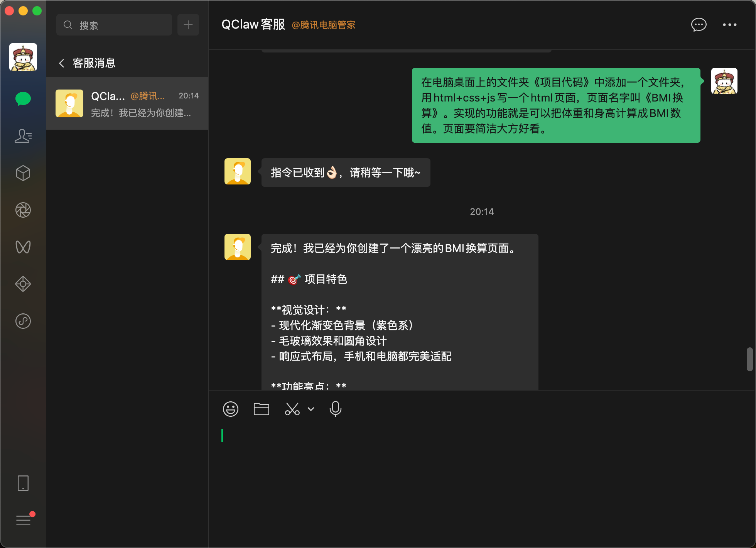
Task: Open the hamburger settings menu at bottom-left
Action: point(23,520)
